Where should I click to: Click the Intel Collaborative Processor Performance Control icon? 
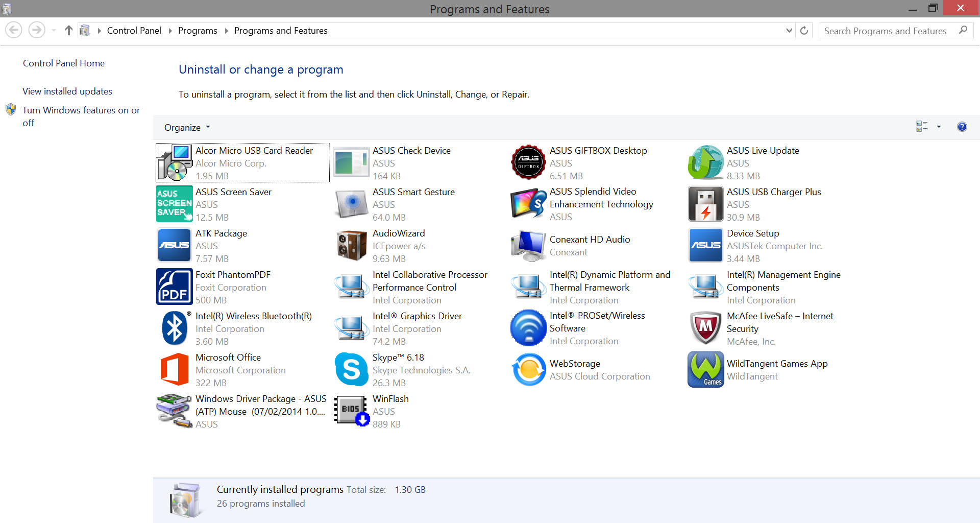352,287
